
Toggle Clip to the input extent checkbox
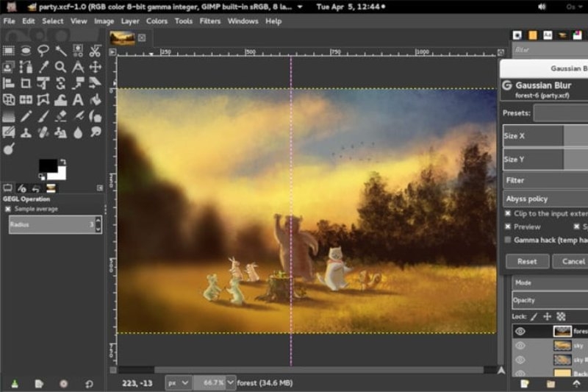pos(507,213)
